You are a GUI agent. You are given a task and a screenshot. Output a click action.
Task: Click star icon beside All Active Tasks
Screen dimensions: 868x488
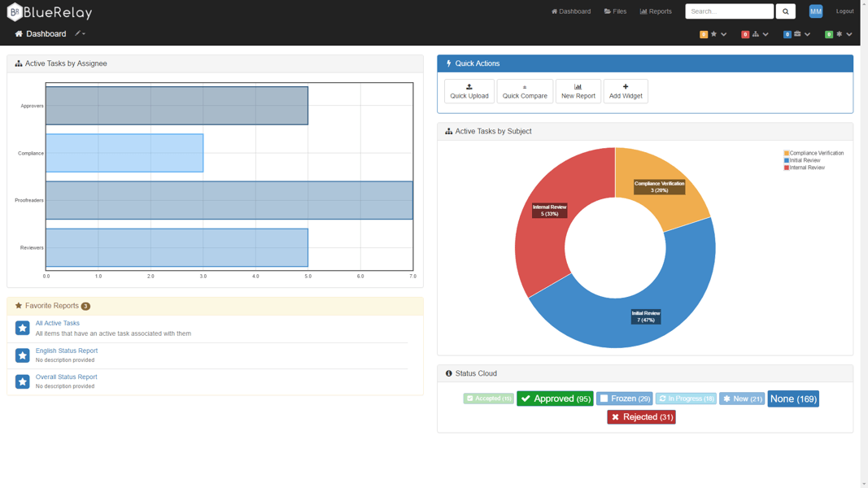coord(23,328)
